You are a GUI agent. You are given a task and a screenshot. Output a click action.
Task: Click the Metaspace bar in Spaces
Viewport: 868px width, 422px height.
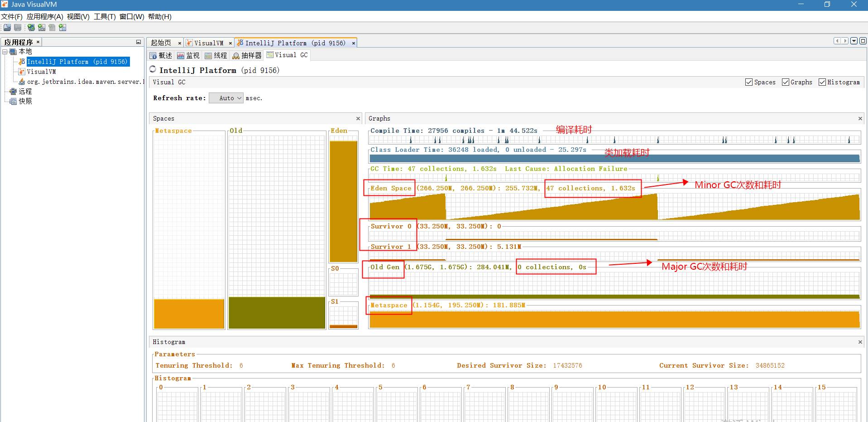point(189,314)
